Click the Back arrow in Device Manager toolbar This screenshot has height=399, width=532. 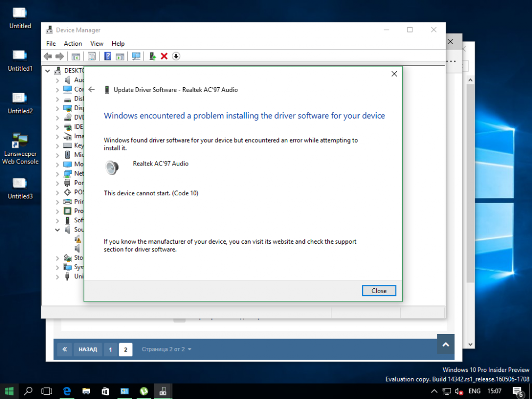coord(48,56)
